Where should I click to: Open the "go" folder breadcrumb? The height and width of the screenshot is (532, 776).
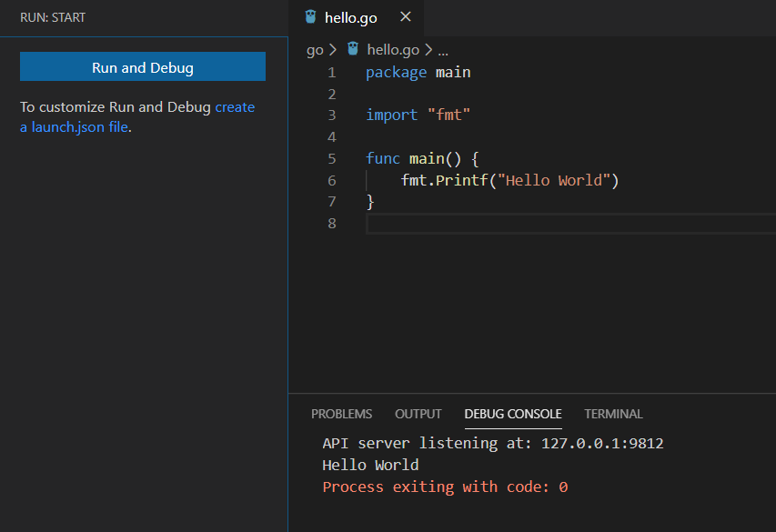coord(315,50)
